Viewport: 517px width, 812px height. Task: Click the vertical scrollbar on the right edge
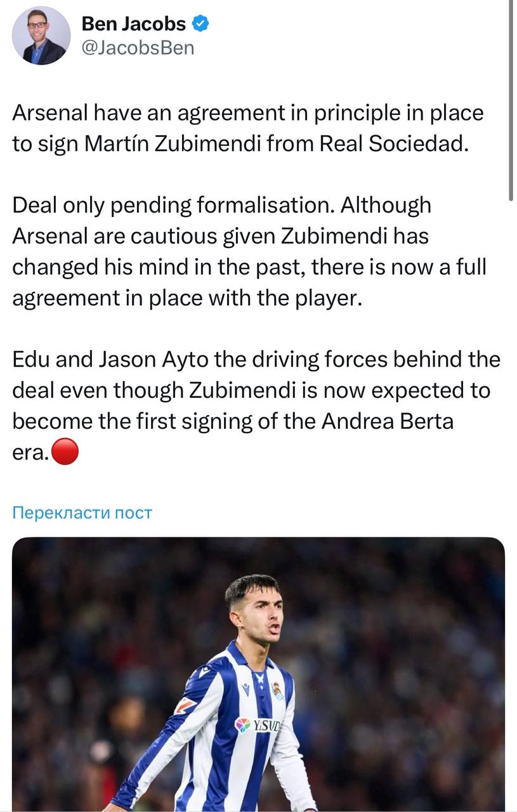tap(511, 101)
